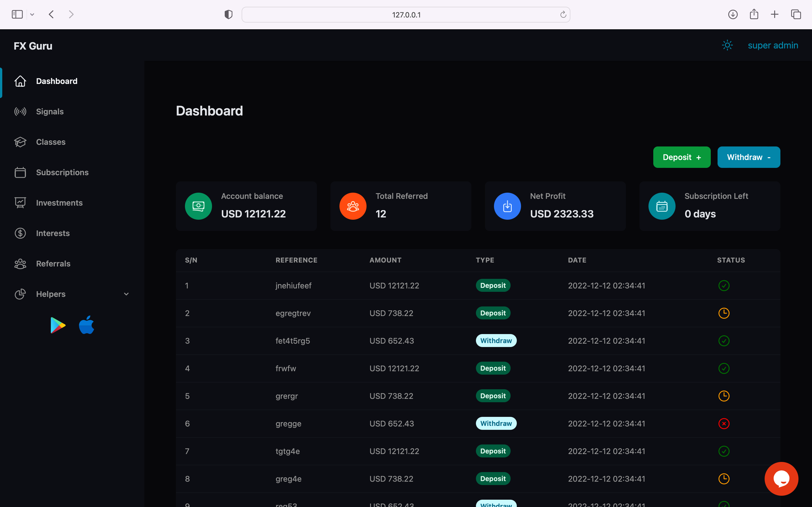
Task: Click the Withdraw badge for fet4t5rg5
Action: point(496,341)
